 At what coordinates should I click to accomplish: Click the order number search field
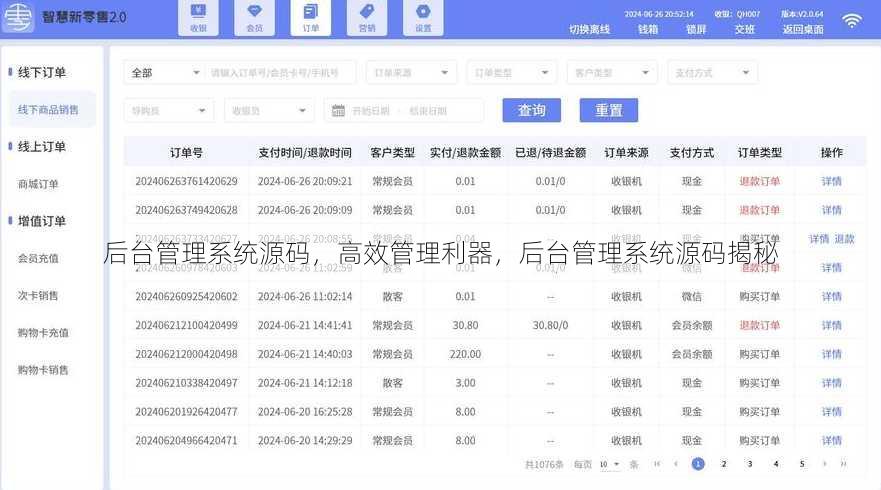click(x=280, y=72)
